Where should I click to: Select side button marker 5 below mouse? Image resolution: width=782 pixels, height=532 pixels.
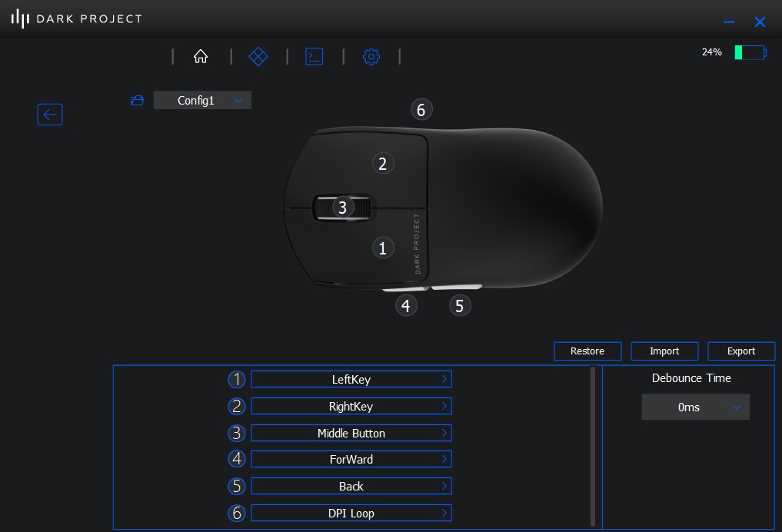[x=460, y=306]
